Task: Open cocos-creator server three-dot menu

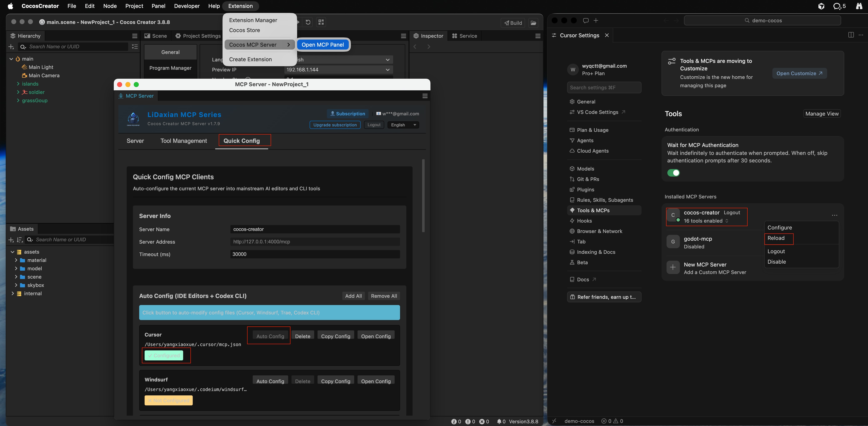Action: pyautogui.click(x=834, y=215)
